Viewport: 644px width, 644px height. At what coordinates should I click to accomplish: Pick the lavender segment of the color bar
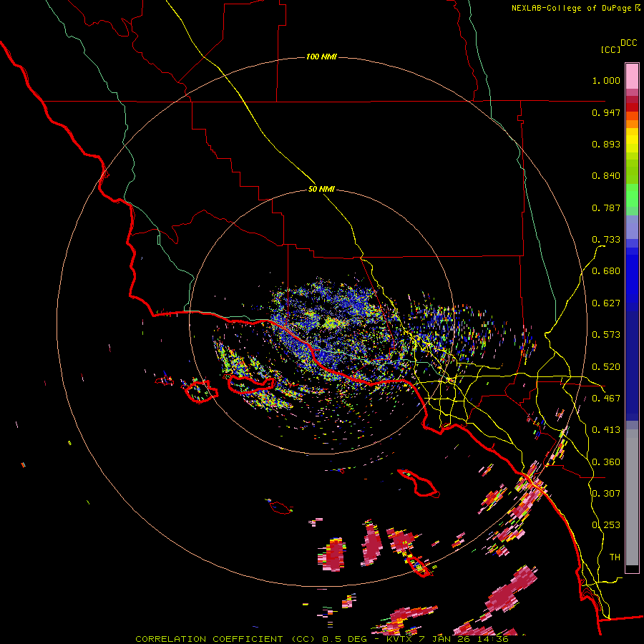[x=632, y=227]
